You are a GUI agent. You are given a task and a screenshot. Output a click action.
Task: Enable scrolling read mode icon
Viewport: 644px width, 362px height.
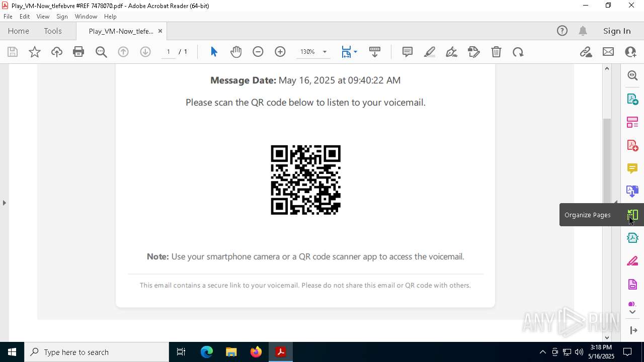click(375, 52)
